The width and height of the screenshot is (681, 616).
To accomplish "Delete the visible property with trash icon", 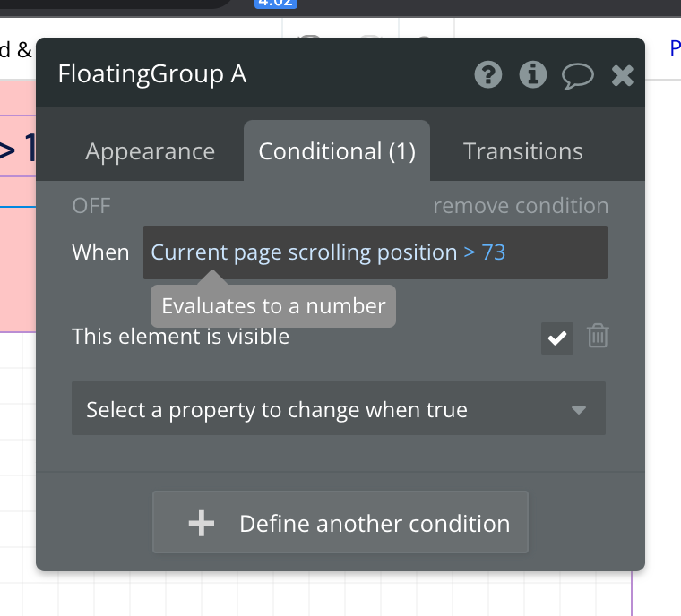I will [598, 337].
